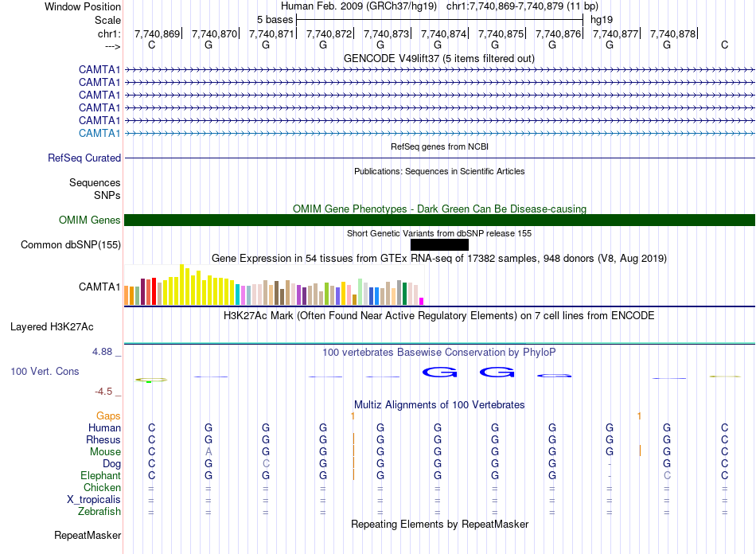Image resolution: width=756 pixels, height=554 pixels.
Task: Click the 5 bases scale bar label
Action: (x=275, y=20)
